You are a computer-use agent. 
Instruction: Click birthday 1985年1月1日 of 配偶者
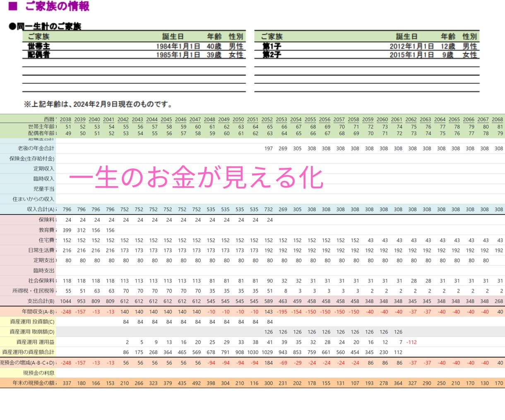tap(178, 55)
